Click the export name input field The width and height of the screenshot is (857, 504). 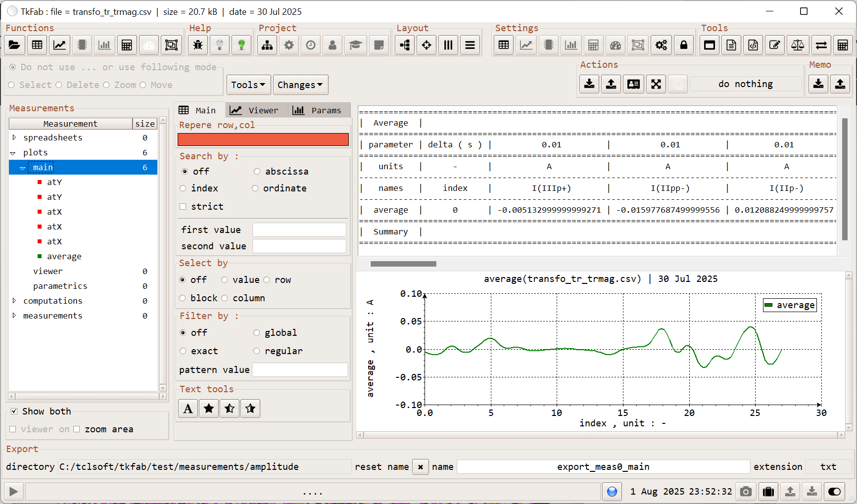coord(603,466)
